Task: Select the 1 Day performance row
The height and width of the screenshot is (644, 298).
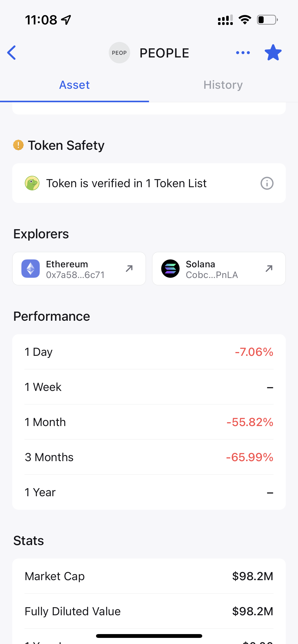Action: coord(149,352)
